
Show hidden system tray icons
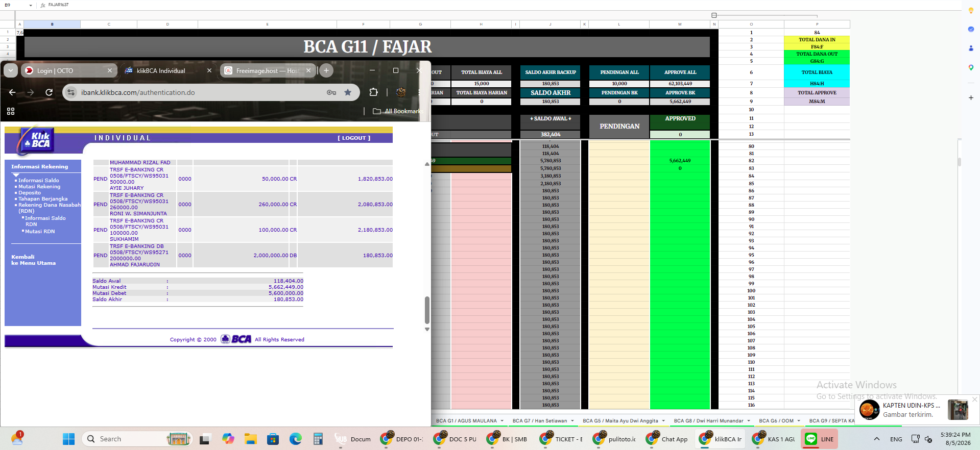[877, 439]
